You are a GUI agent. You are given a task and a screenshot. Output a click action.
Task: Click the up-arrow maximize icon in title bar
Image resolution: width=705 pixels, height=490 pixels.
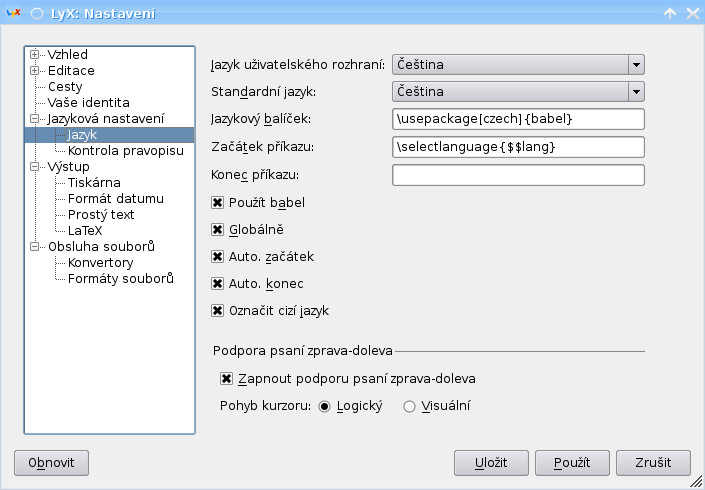tap(670, 13)
